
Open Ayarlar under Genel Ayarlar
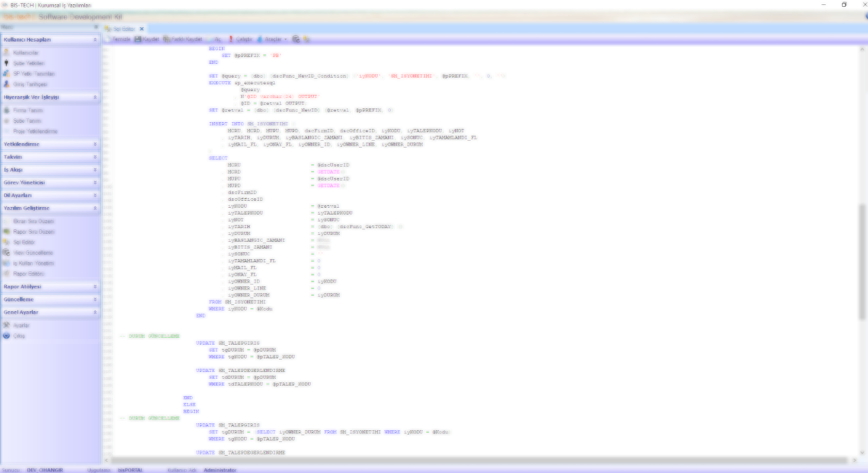point(20,325)
